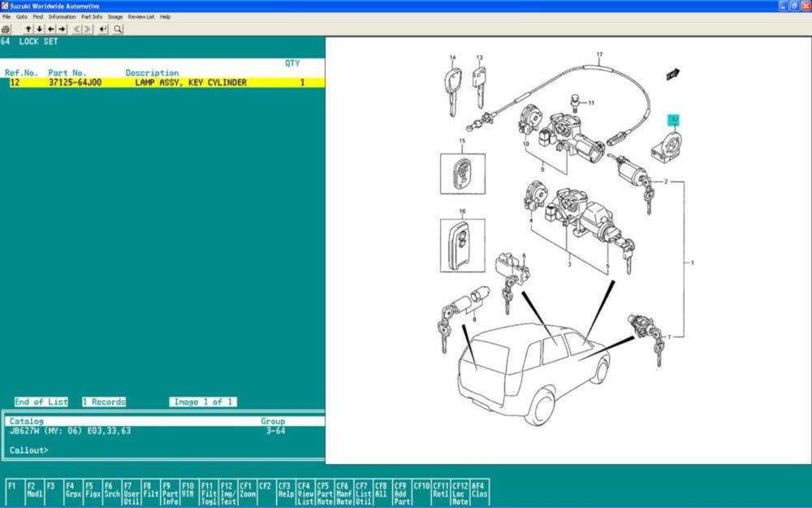Open the File menu
Image resolution: width=812 pixels, height=508 pixels.
6,16
